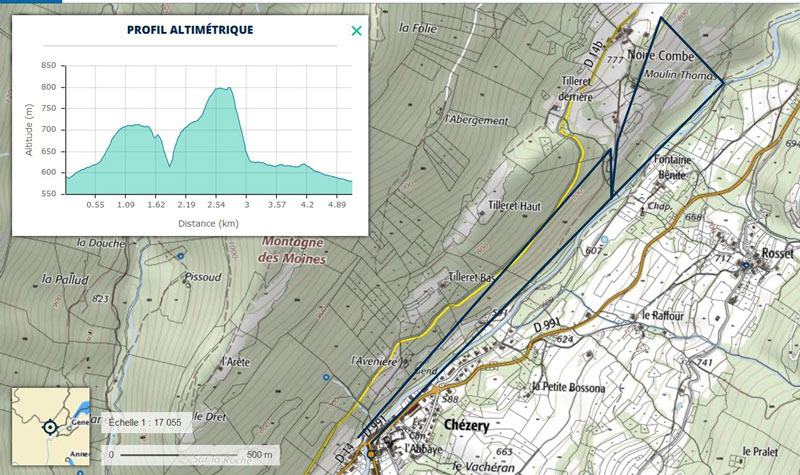The image size is (800, 475).
Task: Click the profile dip near 1.62 km
Action: [x=170, y=164]
